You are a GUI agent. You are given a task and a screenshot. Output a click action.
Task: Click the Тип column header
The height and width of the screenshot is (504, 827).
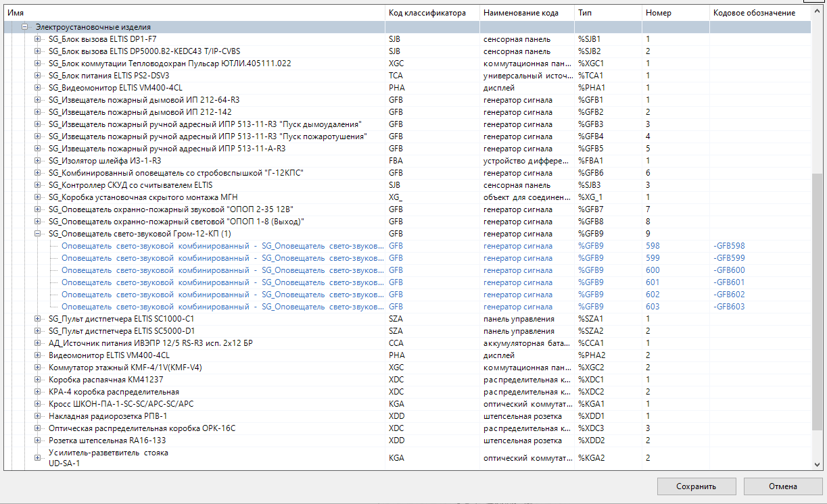tap(608, 13)
